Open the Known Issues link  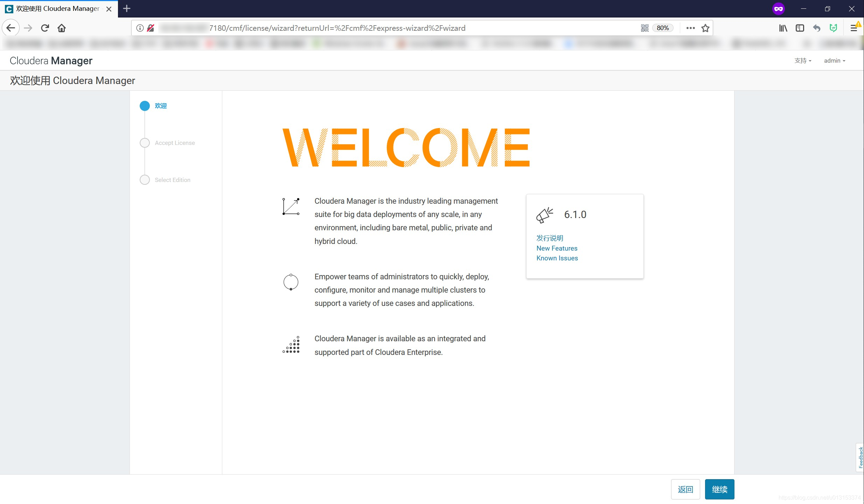pyautogui.click(x=557, y=258)
